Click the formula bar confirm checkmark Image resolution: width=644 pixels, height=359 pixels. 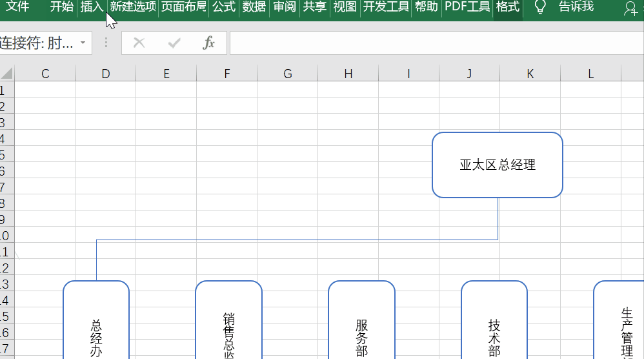click(174, 43)
